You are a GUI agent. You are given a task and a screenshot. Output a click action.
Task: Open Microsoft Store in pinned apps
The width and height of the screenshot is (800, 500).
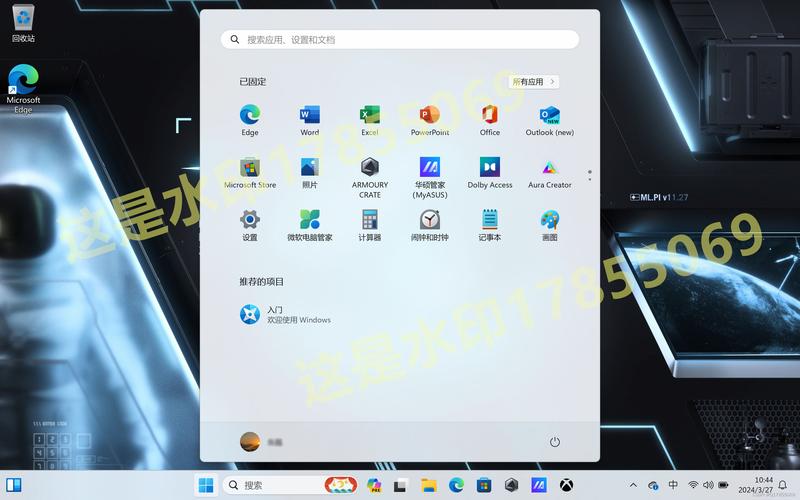(249, 173)
